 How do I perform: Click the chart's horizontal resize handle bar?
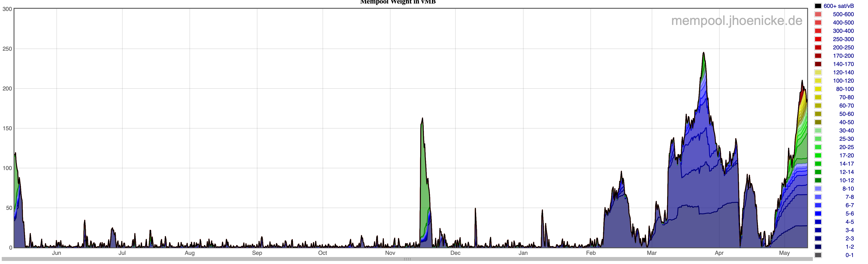pyautogui.click(x=407, y=259)
